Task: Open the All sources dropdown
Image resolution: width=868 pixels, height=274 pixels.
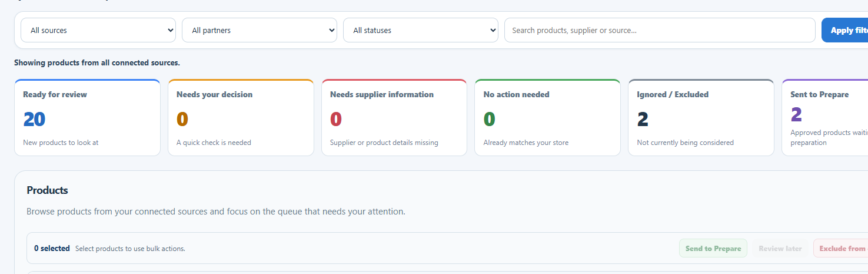Action: coord(98,30)
